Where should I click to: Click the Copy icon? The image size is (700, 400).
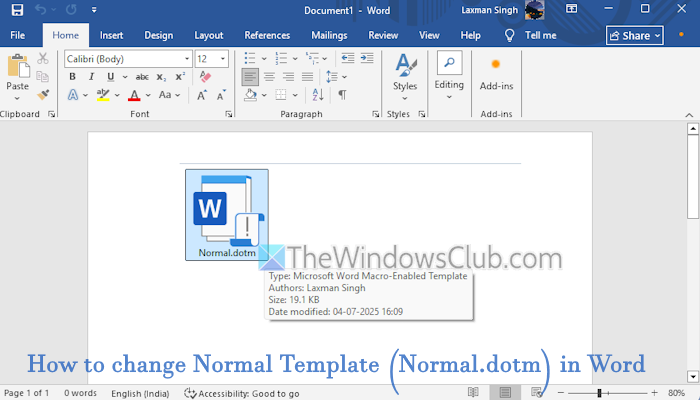point(43,76)
